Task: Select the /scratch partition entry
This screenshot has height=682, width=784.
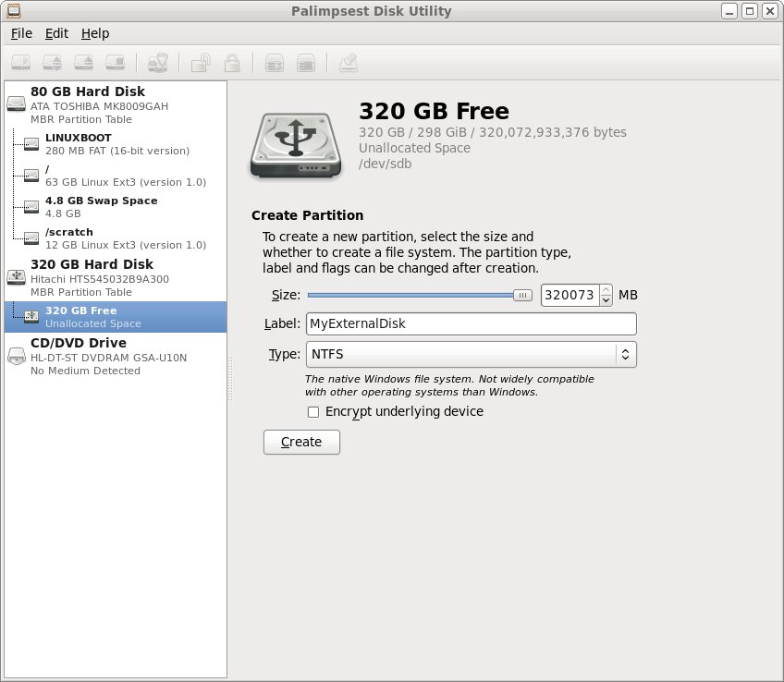Action: pyautogui.click(x=69, y=232)
